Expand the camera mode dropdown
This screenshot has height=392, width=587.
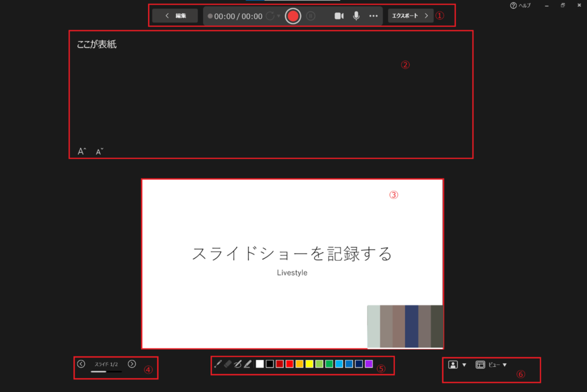pos(464,365)
